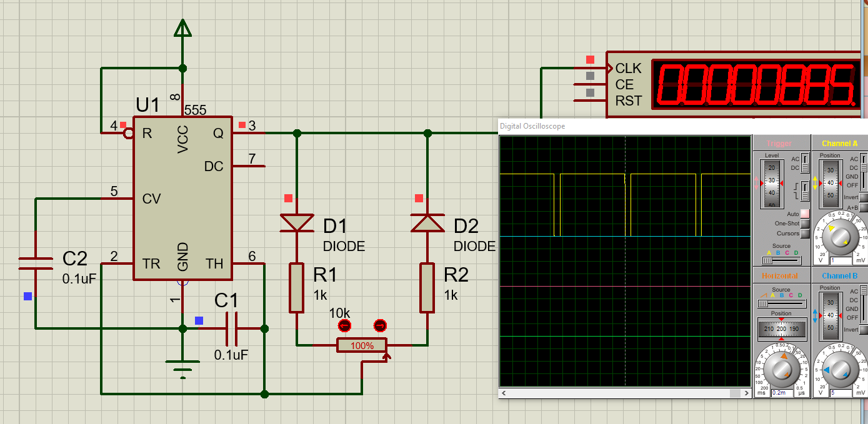The width and height of the screenshot is (868, 424).
Task: Select diode D2 symbol
Action: coord(427,222)
